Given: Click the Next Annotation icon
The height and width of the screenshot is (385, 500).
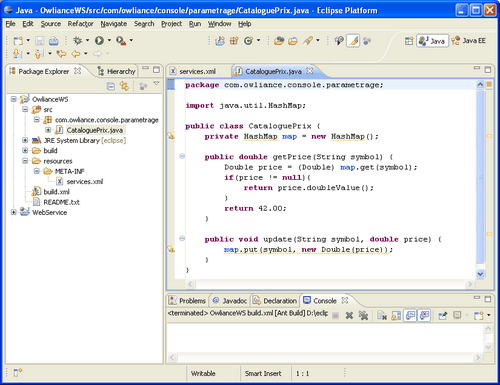Looking at the screenshot, I should tap(17, 53).
